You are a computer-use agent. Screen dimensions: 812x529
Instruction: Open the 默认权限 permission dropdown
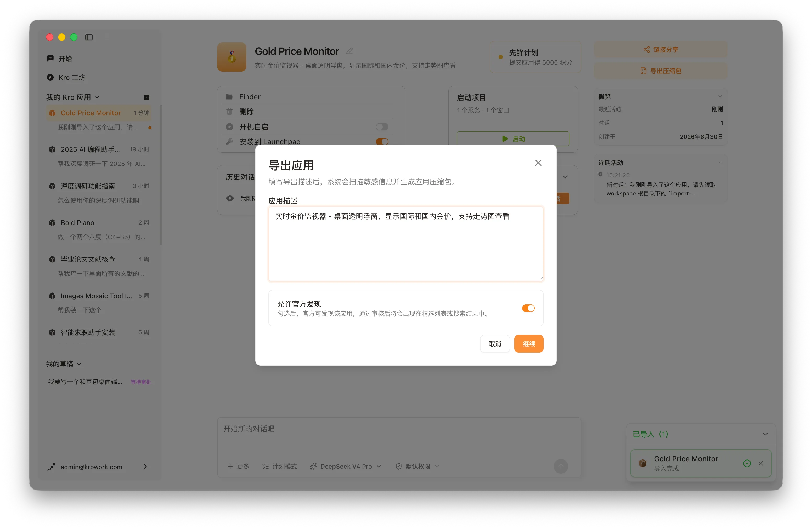tap(417, 466)
